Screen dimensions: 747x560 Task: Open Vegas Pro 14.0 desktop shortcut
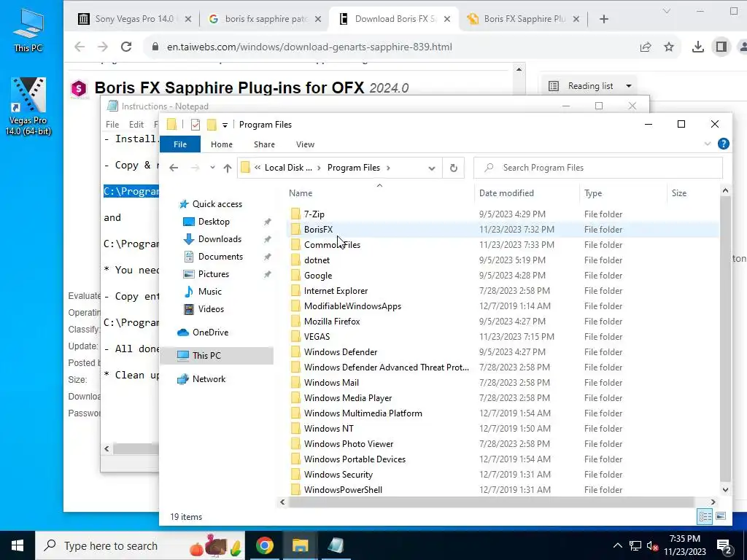pyautogui.click(x=28, y=106)
